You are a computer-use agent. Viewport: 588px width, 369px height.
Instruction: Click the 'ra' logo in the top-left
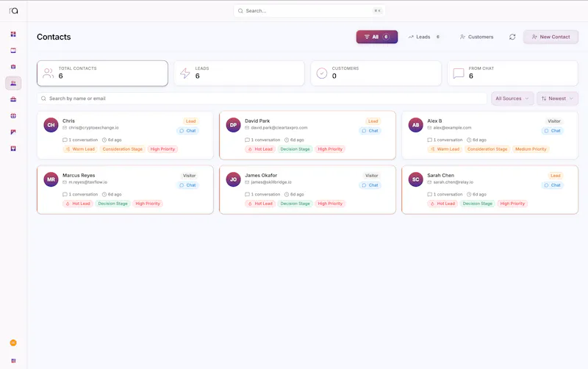click(13, 11)
